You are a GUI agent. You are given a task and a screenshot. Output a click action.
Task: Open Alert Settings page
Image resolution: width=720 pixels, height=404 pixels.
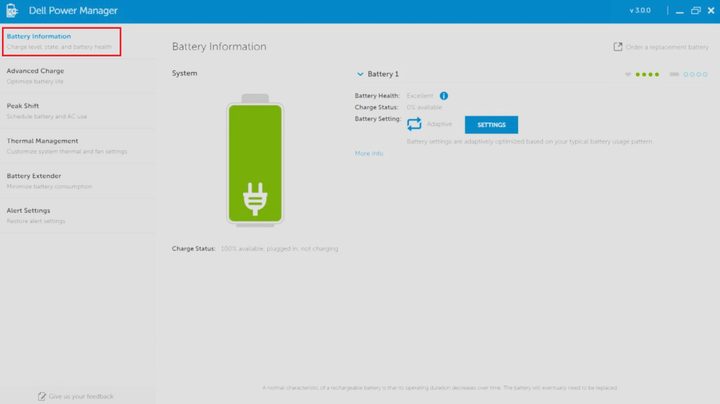[77, 215]
